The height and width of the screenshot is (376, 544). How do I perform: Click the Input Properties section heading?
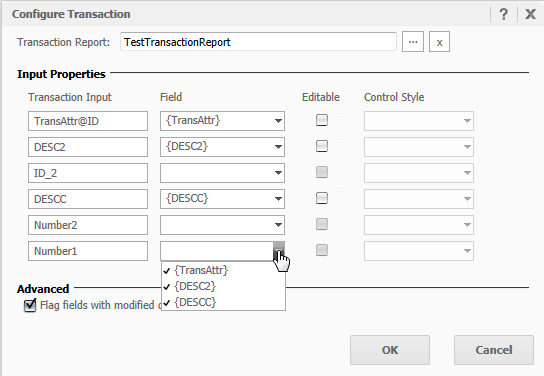tap(61, 74)
